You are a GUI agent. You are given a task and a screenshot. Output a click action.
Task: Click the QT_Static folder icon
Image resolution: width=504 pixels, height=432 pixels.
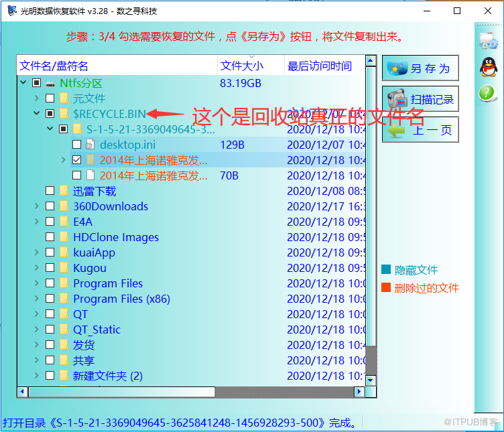[x=64, y=330]
